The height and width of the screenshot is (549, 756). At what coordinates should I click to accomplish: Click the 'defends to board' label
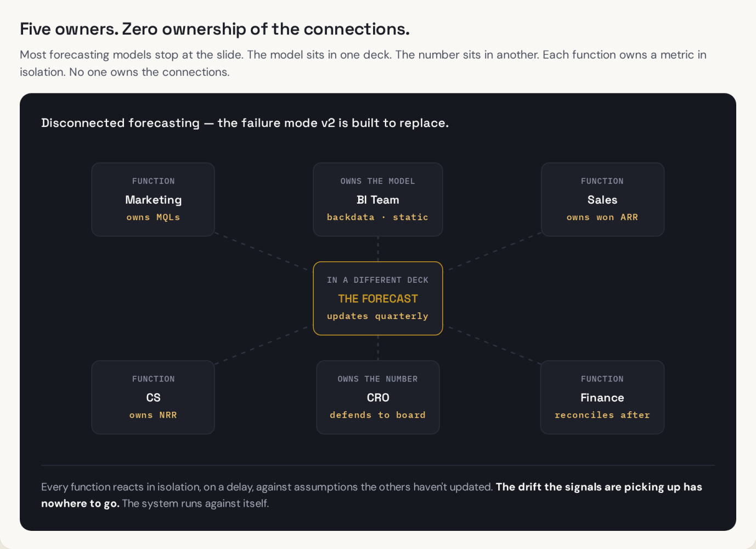(377, 415)
